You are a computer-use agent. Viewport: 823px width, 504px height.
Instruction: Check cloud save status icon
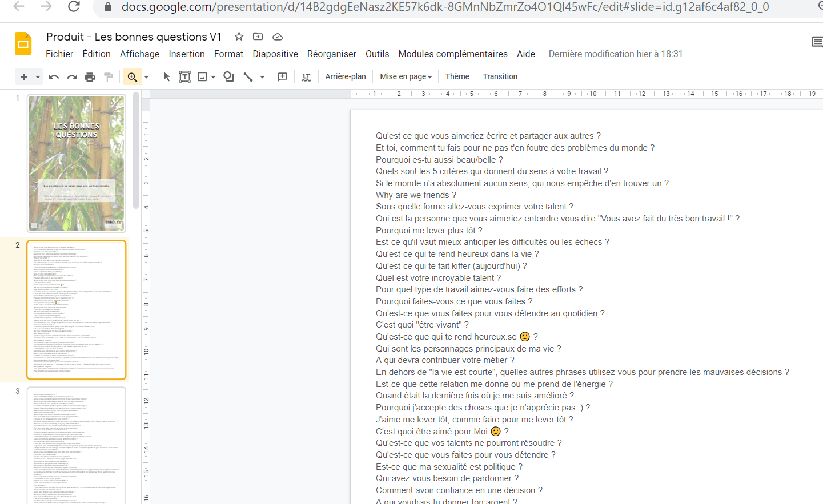click(278, 37)
